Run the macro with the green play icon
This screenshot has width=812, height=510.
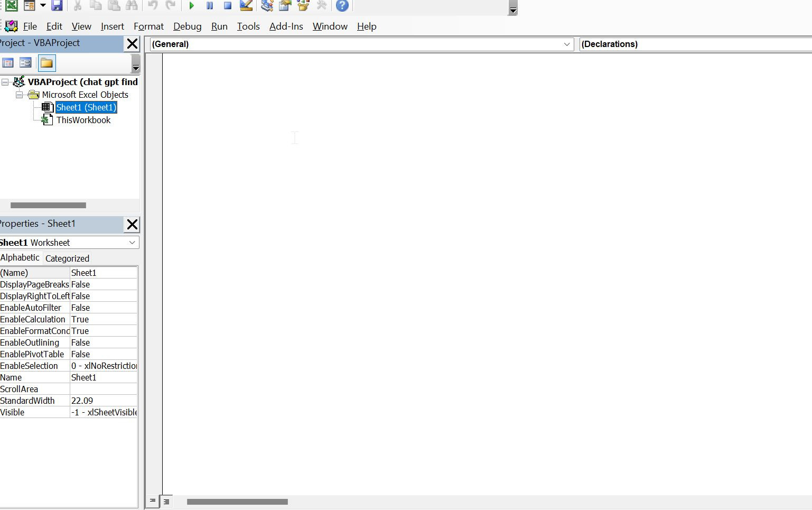[x=192, y=6]
